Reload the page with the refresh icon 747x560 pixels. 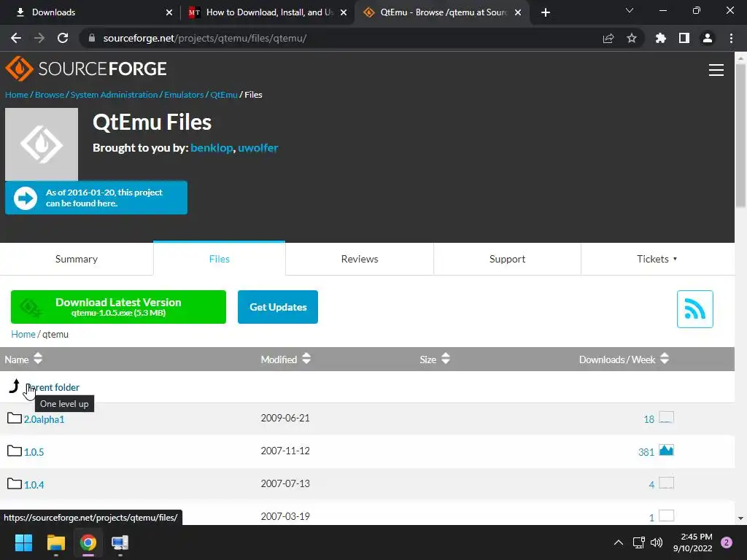point(63,38)
